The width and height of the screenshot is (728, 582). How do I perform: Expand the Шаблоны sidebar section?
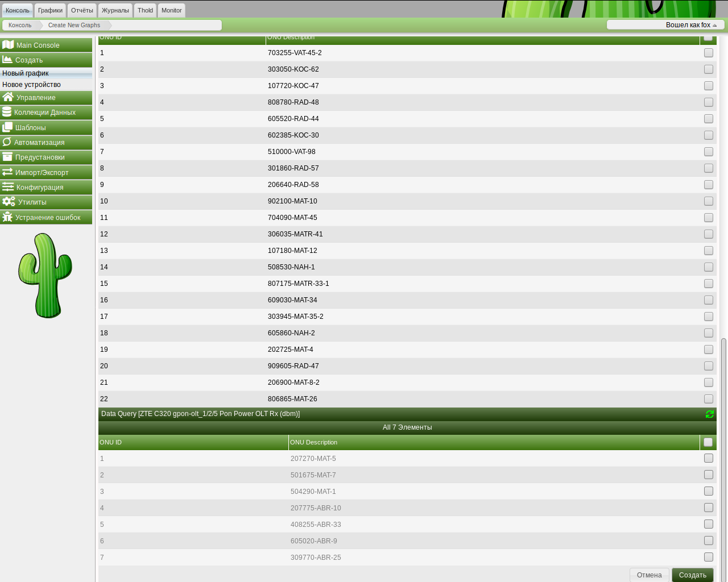tap(46, 127)
